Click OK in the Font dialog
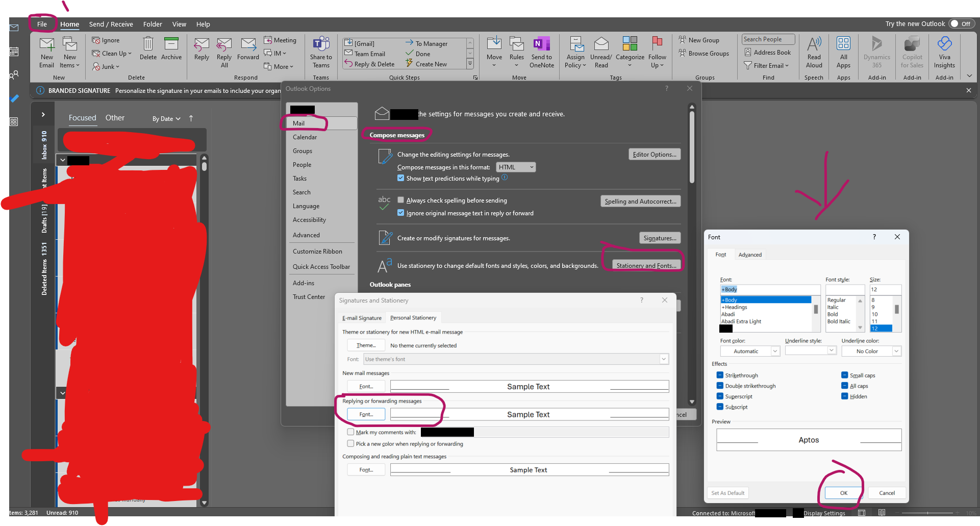980x526 pixels. [844, 493]
